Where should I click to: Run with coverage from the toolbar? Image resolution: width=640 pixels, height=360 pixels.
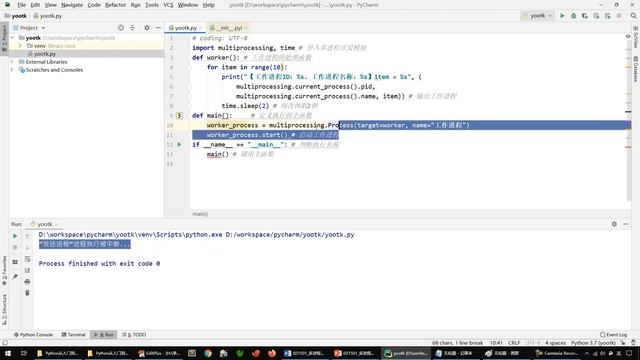coord(585,16)
